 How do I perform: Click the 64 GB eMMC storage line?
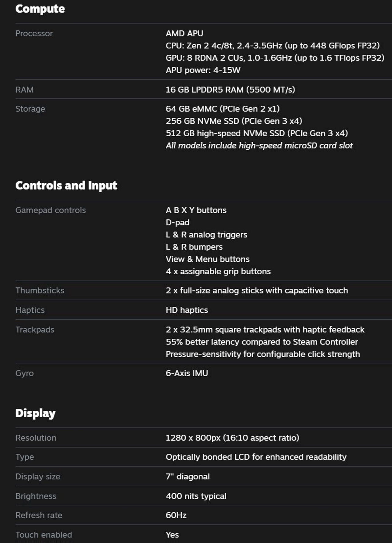[x=222, y=109]
